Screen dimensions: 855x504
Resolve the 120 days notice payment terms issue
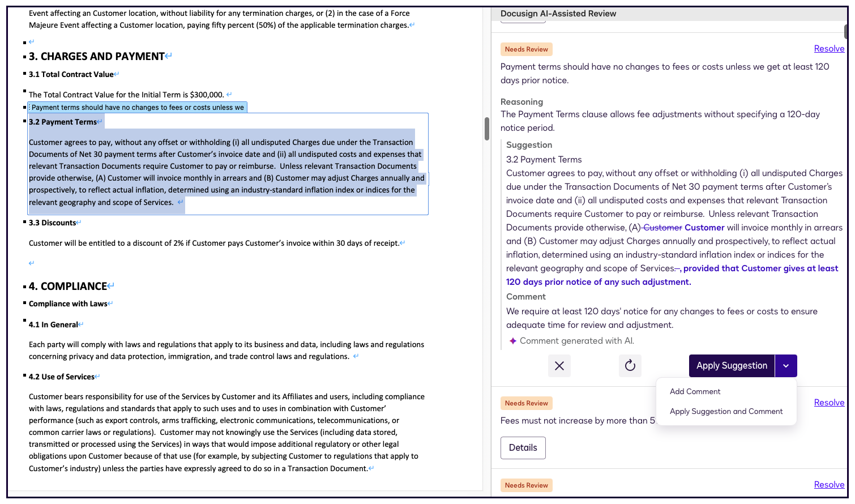[829, 49]
